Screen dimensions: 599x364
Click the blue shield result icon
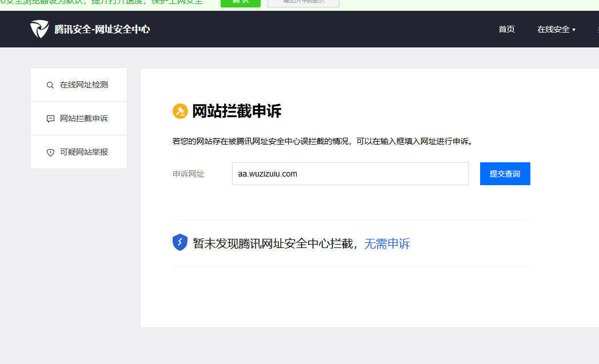click(180, 242)
